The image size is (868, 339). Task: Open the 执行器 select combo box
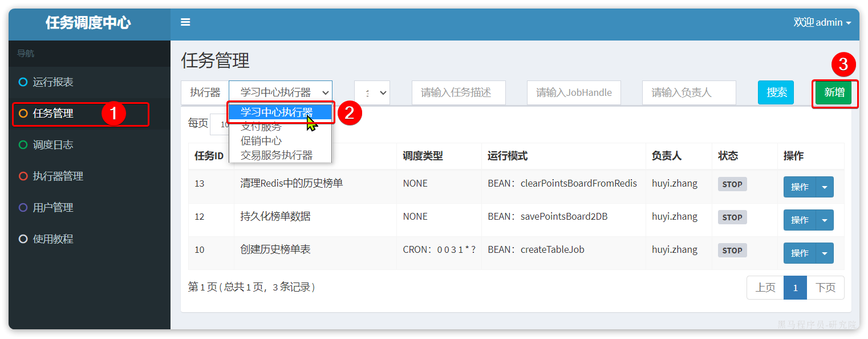pos(281,92)
